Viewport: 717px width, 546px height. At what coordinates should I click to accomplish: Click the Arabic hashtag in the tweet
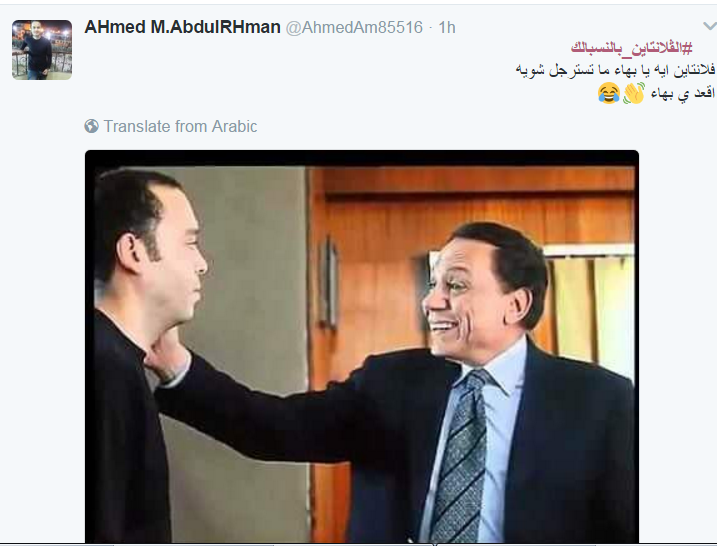click(631, 48)
